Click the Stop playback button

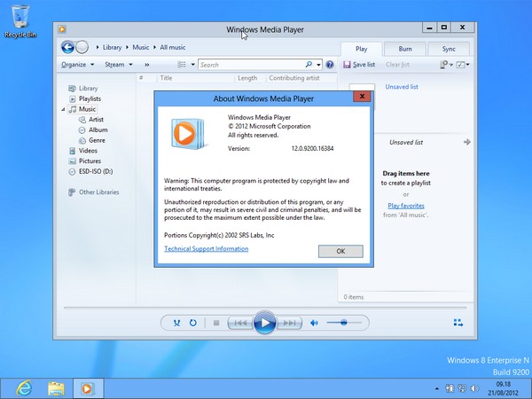click(216, 323)
